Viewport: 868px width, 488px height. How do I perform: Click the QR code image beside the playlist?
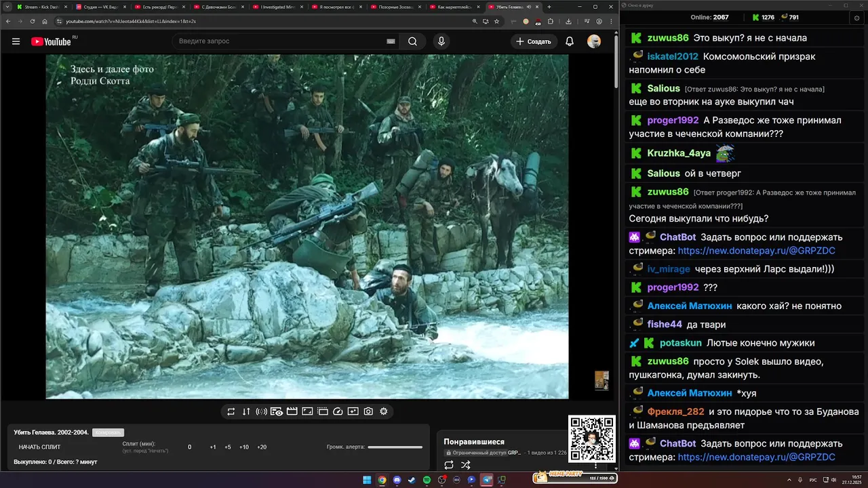(592, 439)
